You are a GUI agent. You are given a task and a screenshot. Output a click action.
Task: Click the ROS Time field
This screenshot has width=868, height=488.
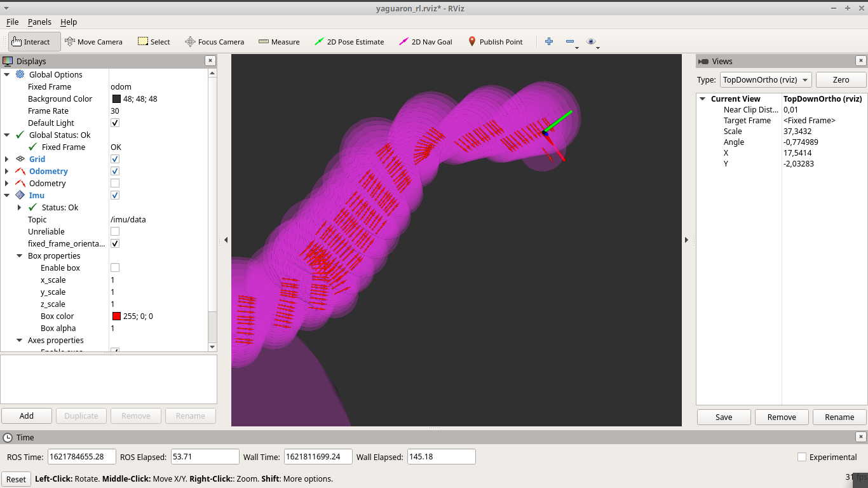point(82,457)
